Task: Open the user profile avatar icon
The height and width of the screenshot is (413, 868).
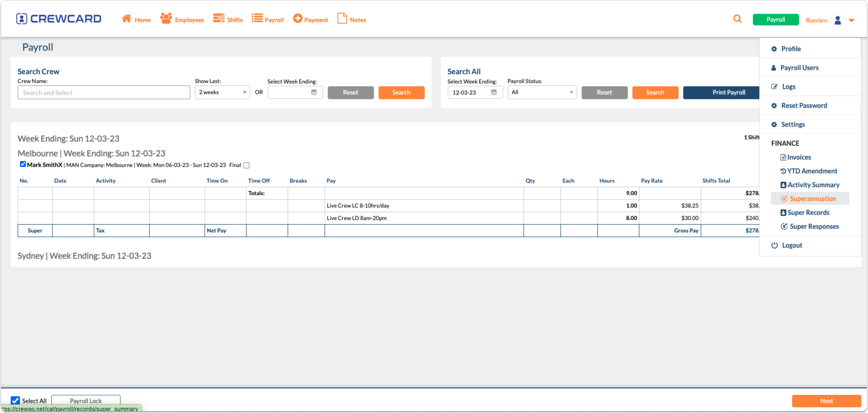Action: pos(837,20)
